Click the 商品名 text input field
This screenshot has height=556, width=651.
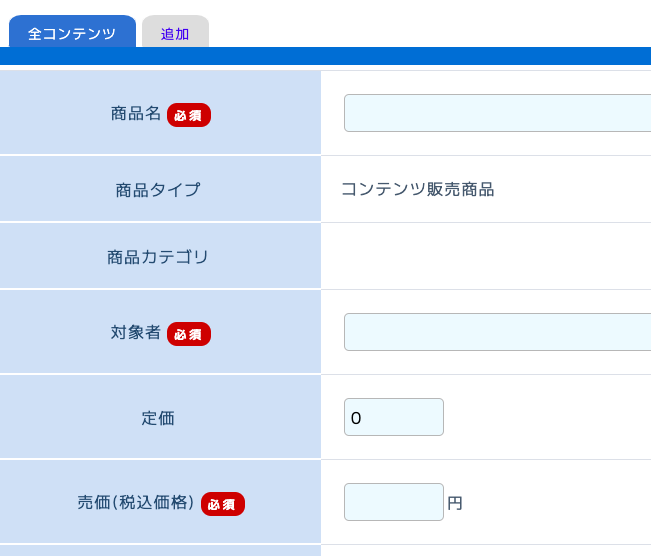[x=497, y=113]
